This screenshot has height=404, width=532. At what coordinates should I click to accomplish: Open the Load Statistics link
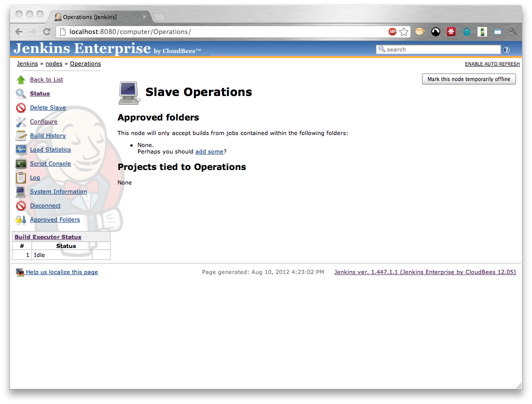50,149
